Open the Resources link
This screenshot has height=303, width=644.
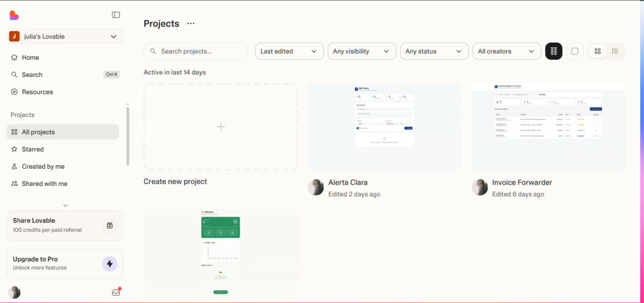pyautogui.click(x=37, y=92)
